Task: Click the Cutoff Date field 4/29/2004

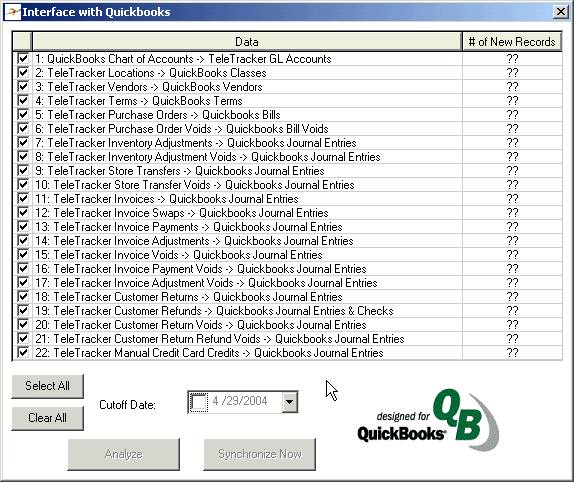Action: 240,401
